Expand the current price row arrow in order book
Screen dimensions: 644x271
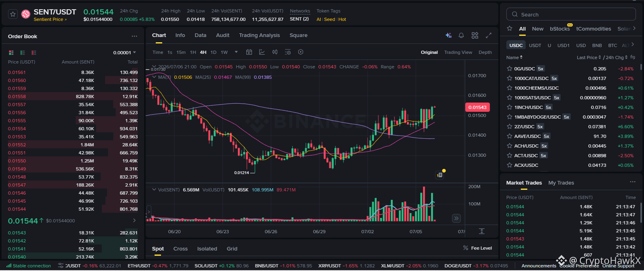(134, 220)
